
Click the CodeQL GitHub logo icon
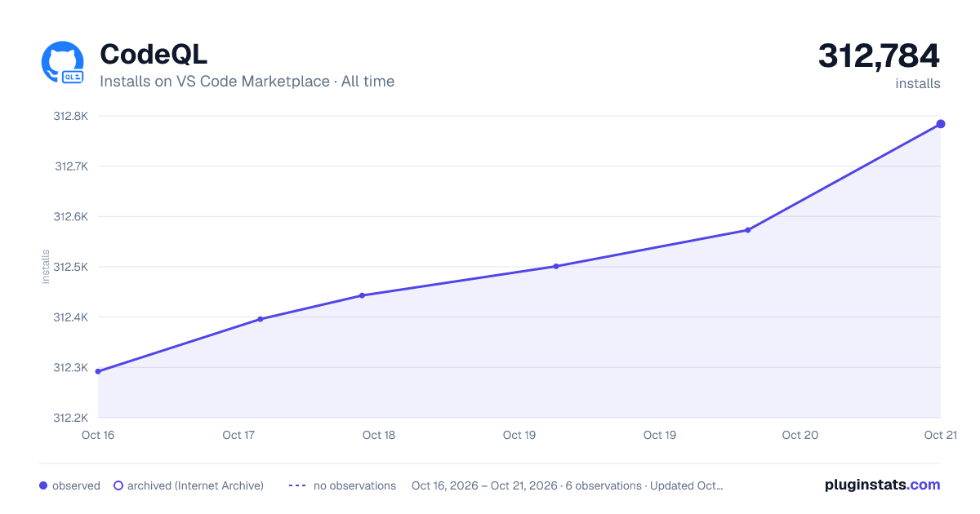pyautogui.click(x=63, y=63)
